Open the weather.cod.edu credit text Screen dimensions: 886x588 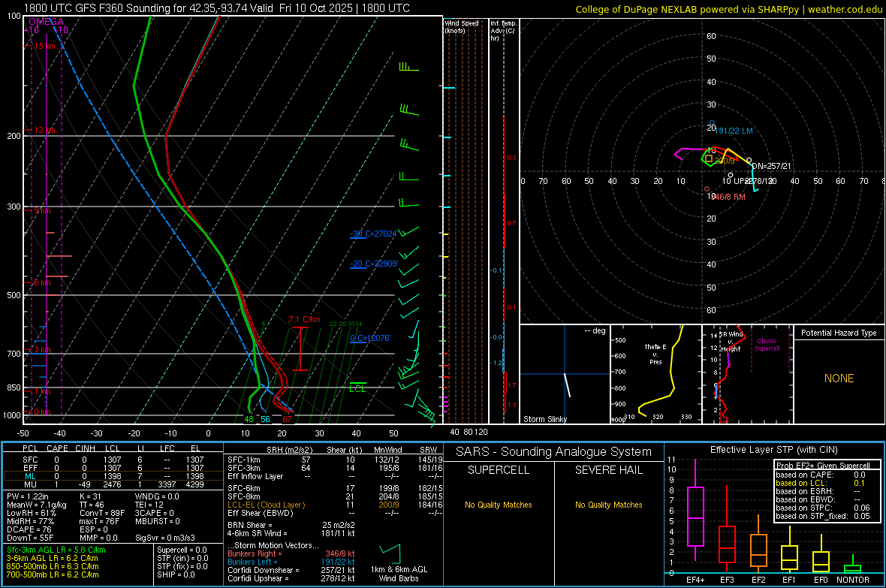coord(729,9)
